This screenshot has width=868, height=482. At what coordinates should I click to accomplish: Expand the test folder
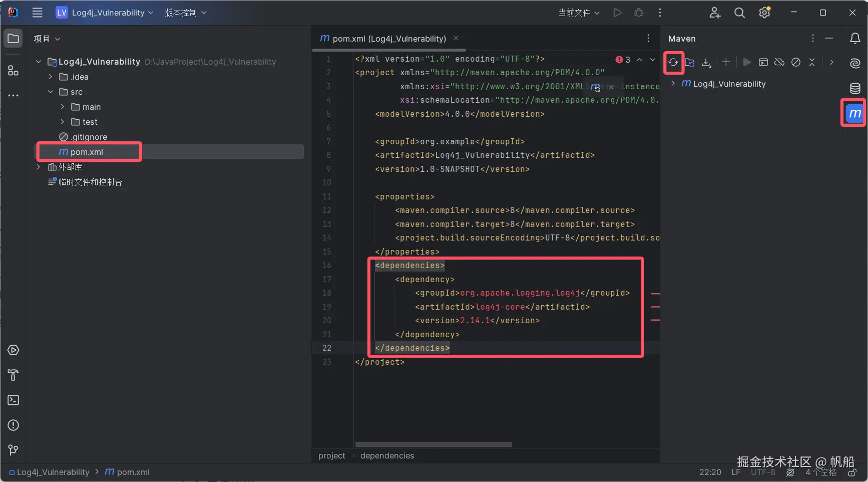[x=63, y=122]
